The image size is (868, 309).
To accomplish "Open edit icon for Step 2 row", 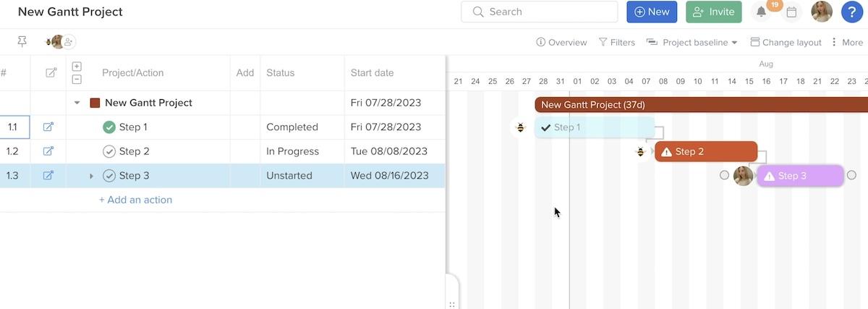I will click(48, 151).
